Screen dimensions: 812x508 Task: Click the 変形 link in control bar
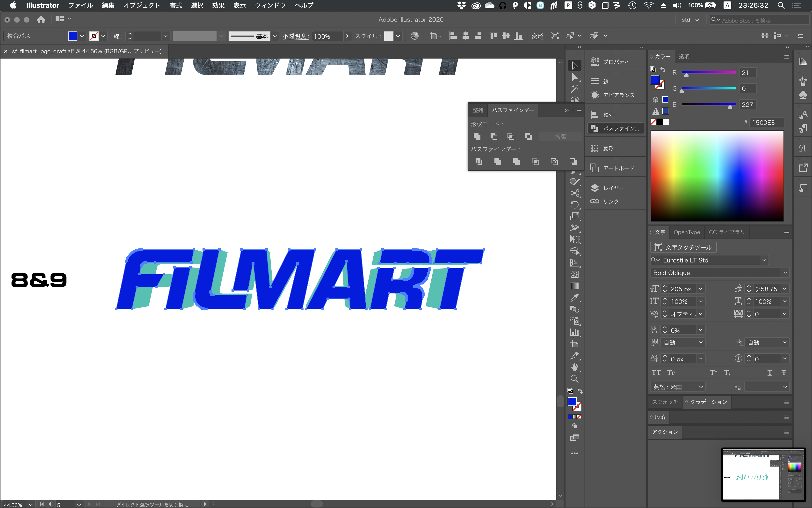(537, 36)
